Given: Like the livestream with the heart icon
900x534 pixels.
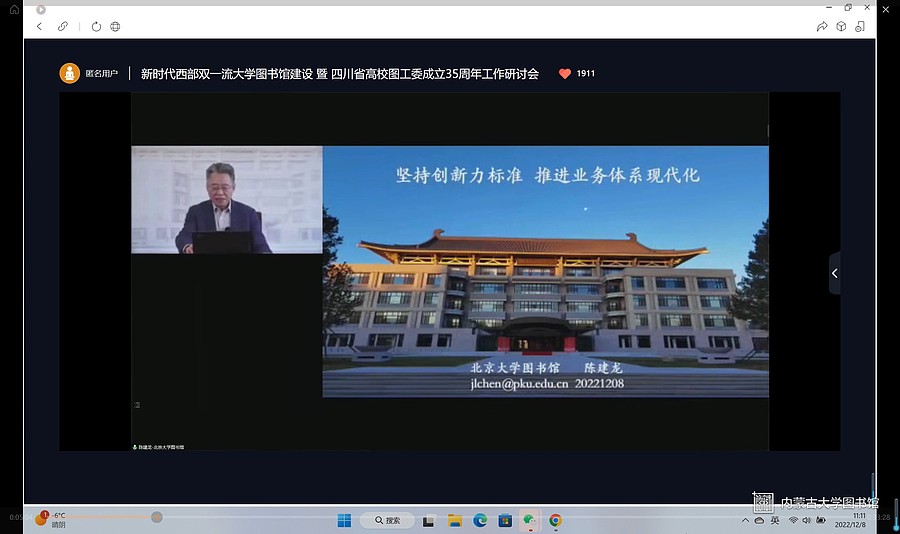Looking at the screenshot, I should (x=565, y=73).
